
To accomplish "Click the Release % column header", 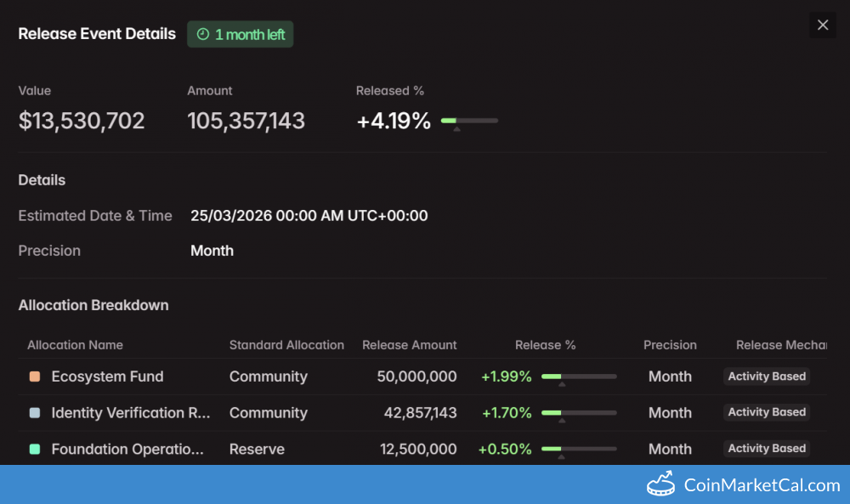I will click(x=545, y=345).
